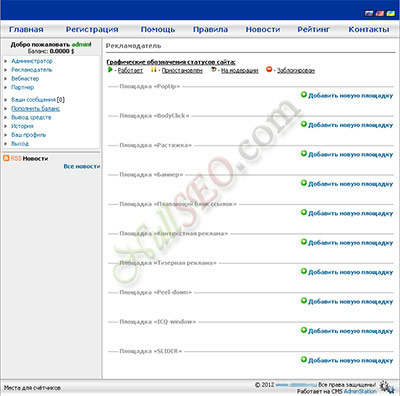
Task: Open Ваши сообщения [0] link
Action: (38, 100)
